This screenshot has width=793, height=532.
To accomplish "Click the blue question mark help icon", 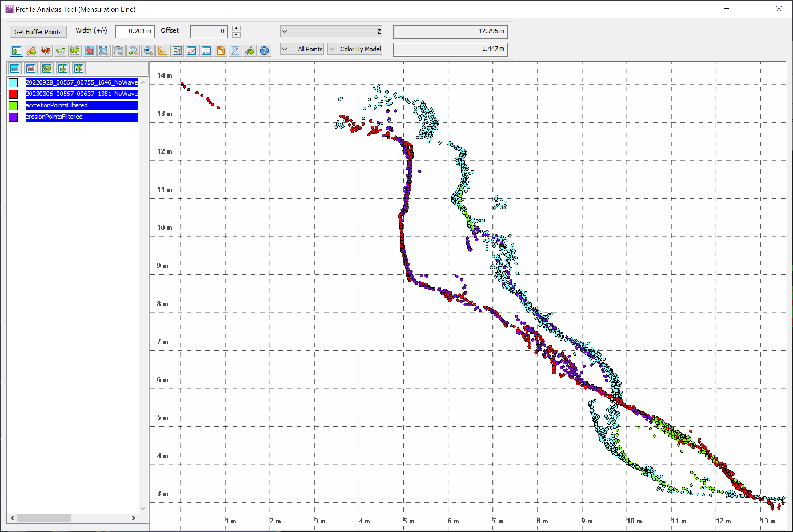I will point(264,51).
